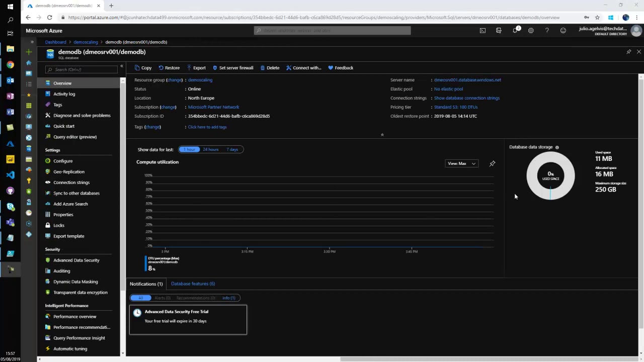Click the demoscaling resource group link

[200, 80]
